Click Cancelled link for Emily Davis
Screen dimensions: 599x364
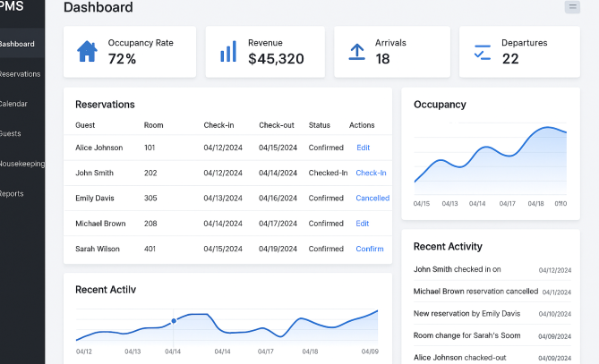(x=372, y=198)
